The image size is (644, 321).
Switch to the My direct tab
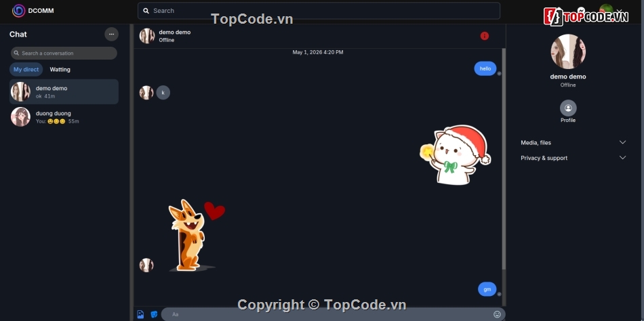click(x=26, y=69)
